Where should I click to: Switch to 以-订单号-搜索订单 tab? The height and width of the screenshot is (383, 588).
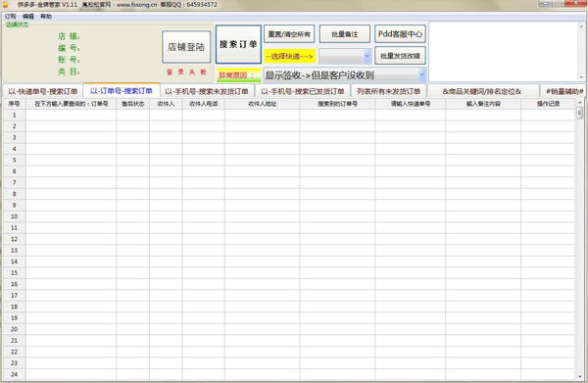coord(122,91)
